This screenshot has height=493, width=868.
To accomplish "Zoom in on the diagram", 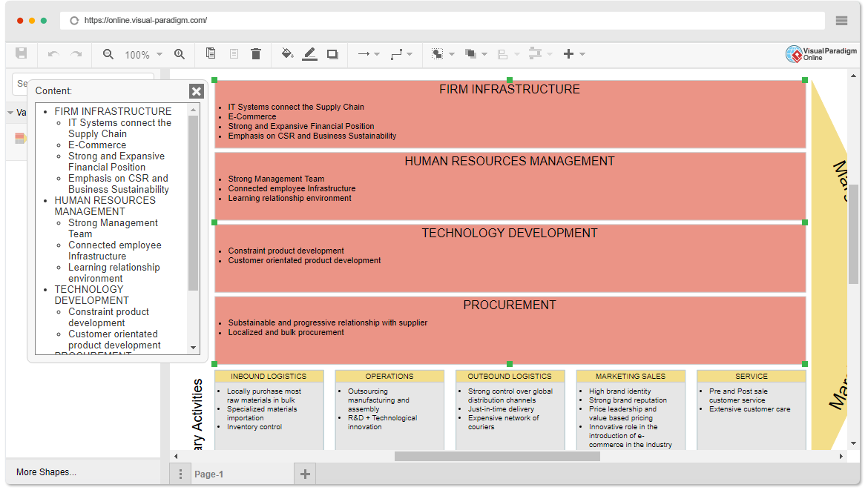I will (x=180, y=53).
